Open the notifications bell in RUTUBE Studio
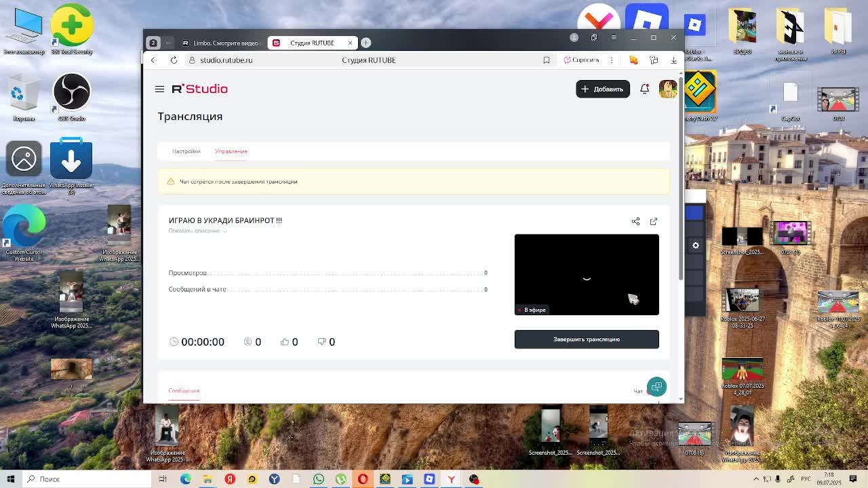Viewport: 868px width, 488px height. pos(644,89)
